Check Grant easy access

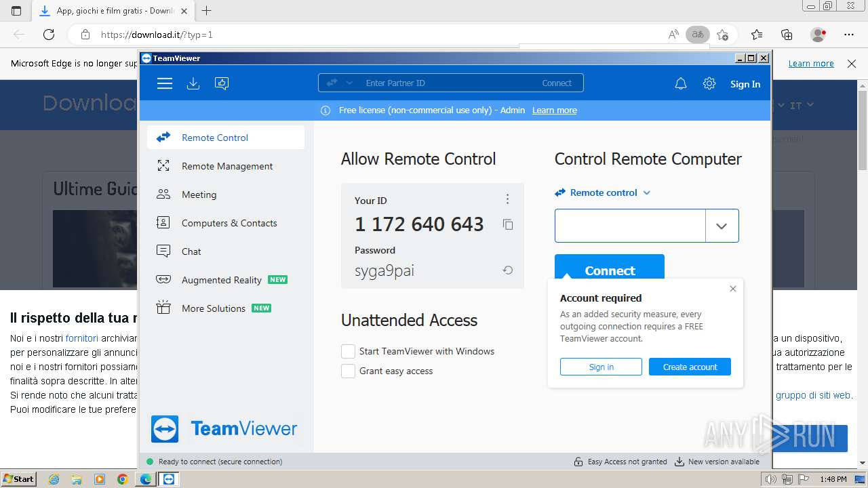348,371
